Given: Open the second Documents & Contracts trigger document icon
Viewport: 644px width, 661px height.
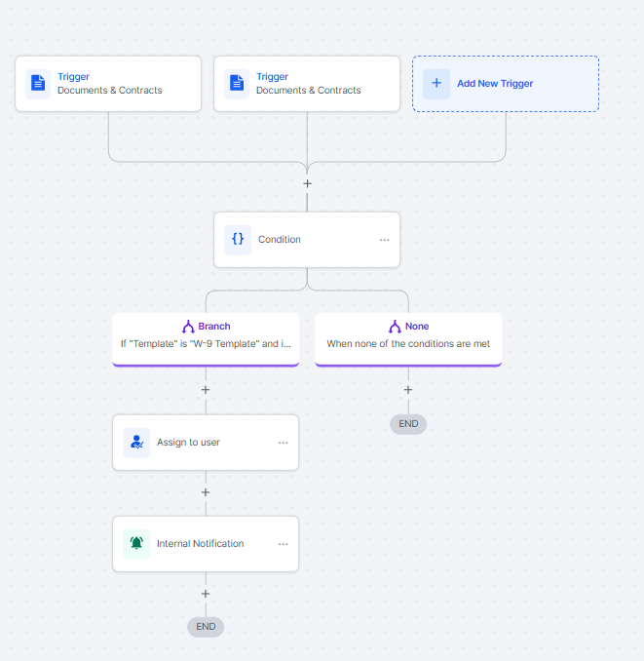Looking at the screenshot, I should [237, 84].
